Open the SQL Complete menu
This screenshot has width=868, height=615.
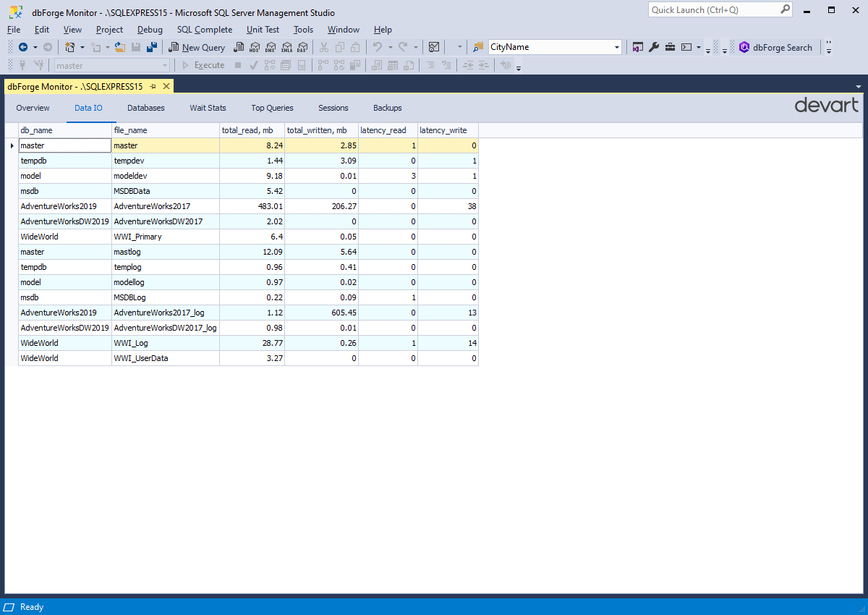[205, 30]
